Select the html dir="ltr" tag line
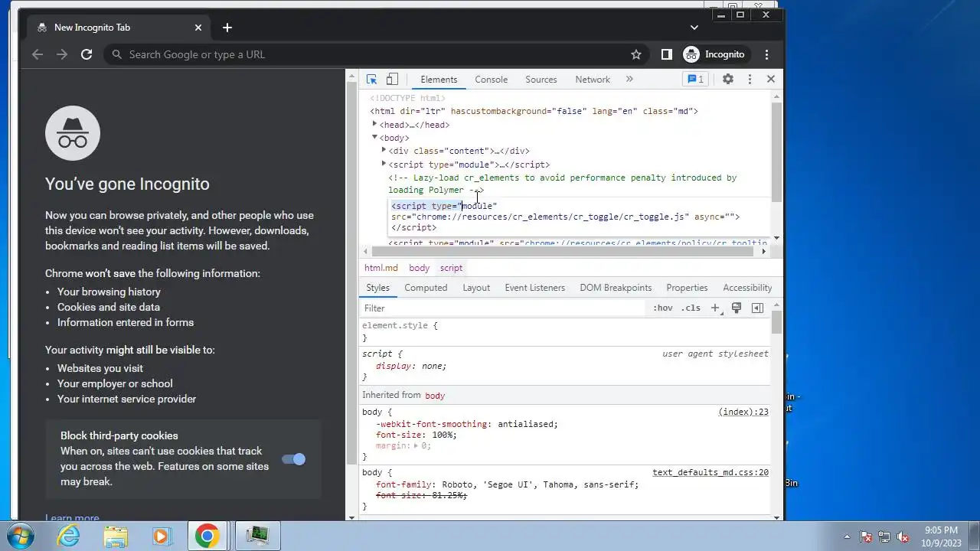Viewport: 980px width, 551px height. click(x=534, y=111)
